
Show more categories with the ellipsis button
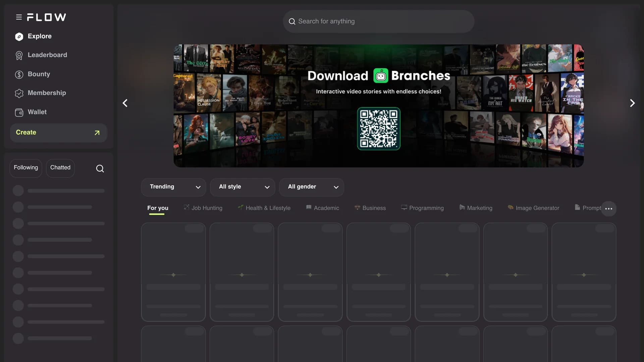608,208
